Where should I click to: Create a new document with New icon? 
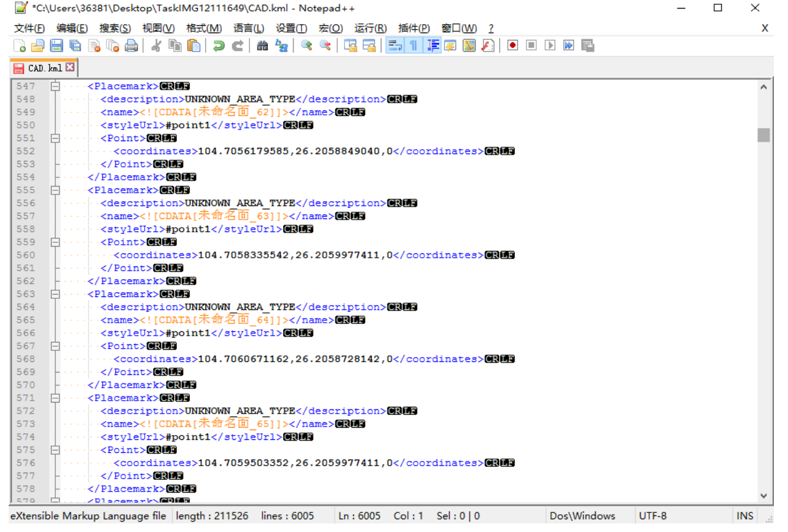tap(20, 45)
